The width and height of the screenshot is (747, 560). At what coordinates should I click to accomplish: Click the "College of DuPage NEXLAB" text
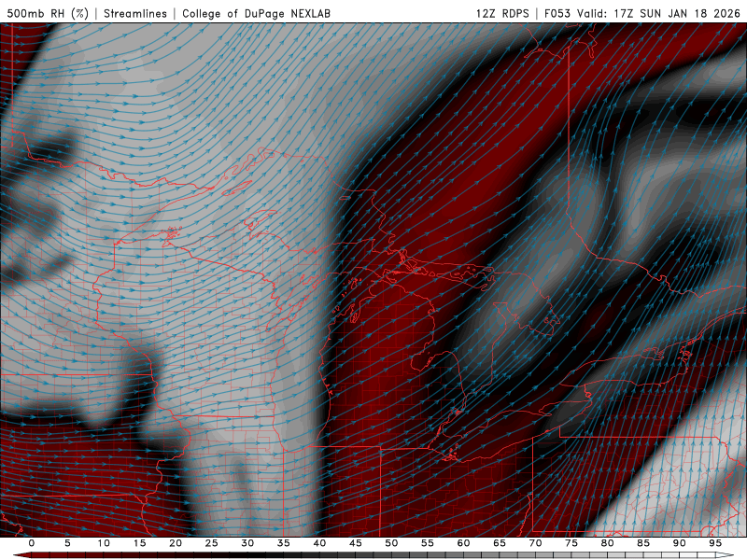(x=256, y=13)
